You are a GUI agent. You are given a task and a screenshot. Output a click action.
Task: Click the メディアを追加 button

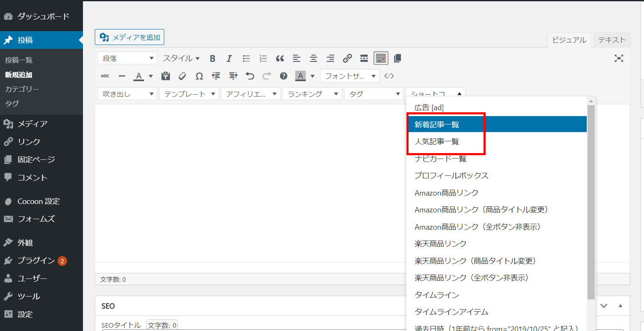point(130,37)
